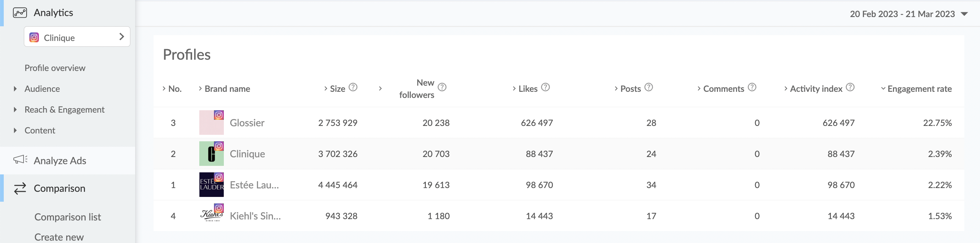This screenshot has width=980, height=243.
Task: Sort table by Engagement rate column
Action: [919, 89]
